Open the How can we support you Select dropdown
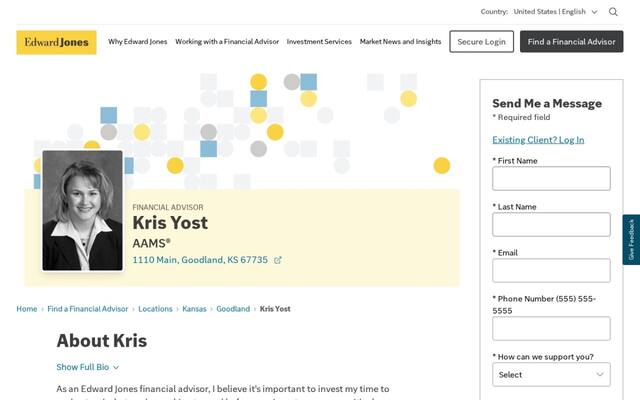Viewport: 640px width, 400px height. point(551,374)
